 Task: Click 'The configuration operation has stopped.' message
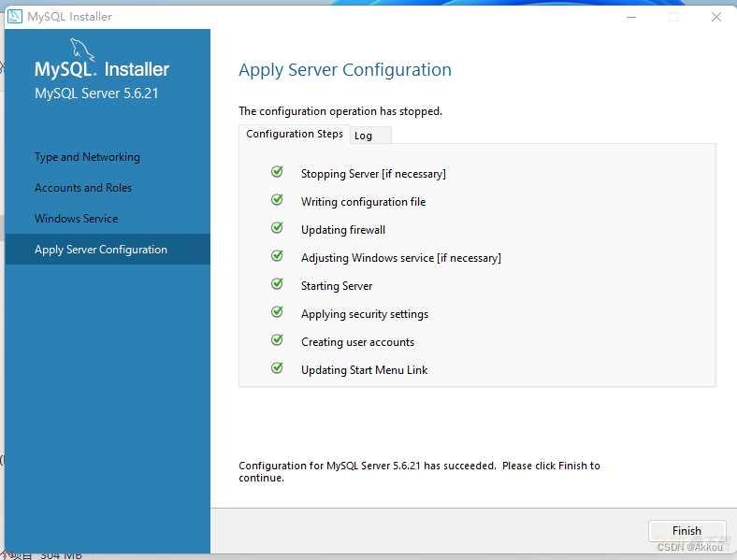click(340, 111)
